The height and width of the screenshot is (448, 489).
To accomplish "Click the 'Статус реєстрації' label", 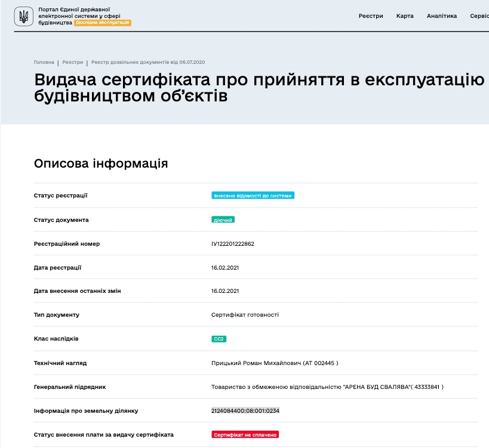I will [60, 195].
